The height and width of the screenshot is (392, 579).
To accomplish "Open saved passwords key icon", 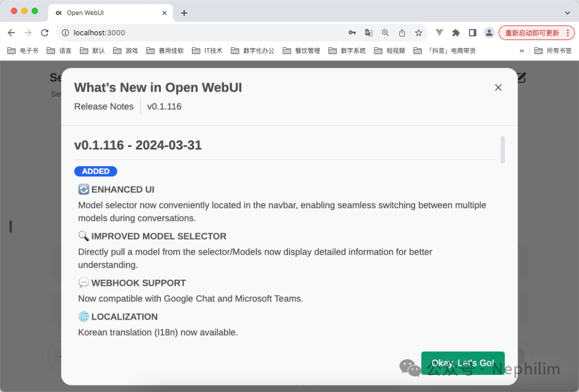I will [352, 33].
